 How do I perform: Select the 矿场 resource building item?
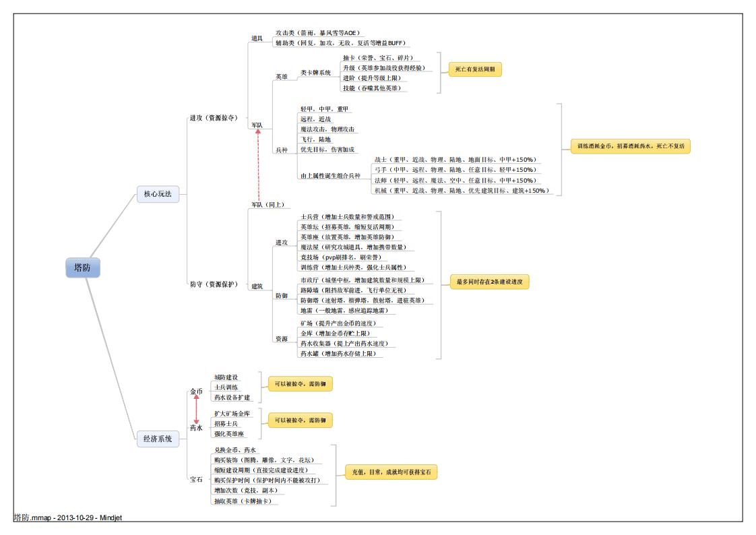tap(344, 323)
